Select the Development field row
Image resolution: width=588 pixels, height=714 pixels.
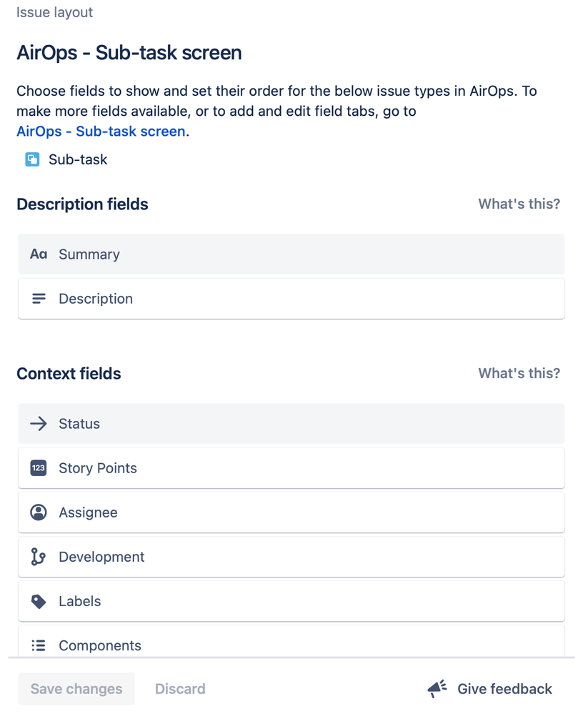pos(291,557)
